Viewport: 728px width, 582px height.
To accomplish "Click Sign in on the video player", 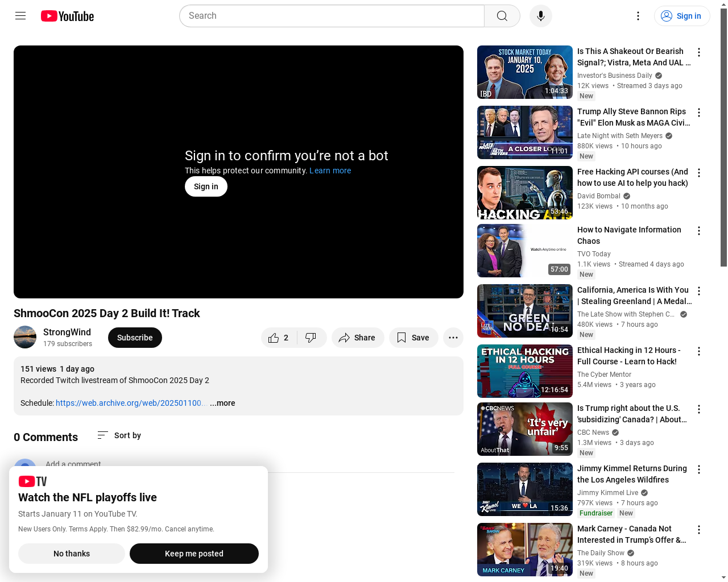I will click(206, 186).
